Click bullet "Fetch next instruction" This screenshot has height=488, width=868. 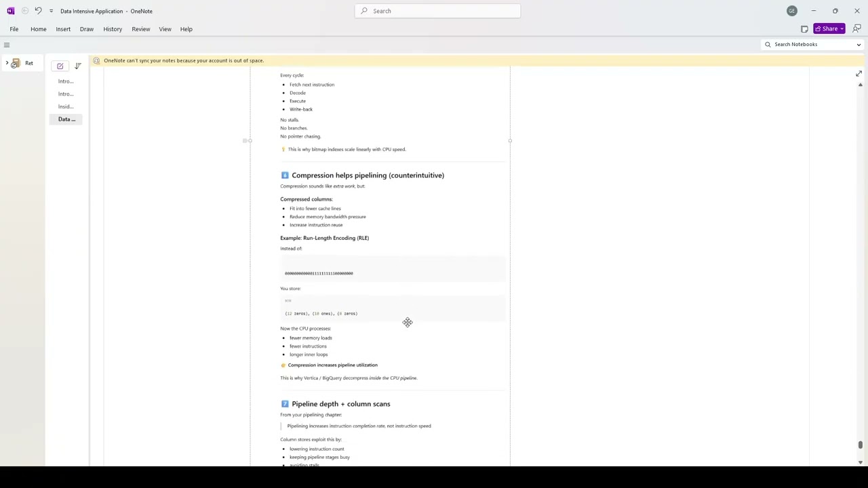312,85
